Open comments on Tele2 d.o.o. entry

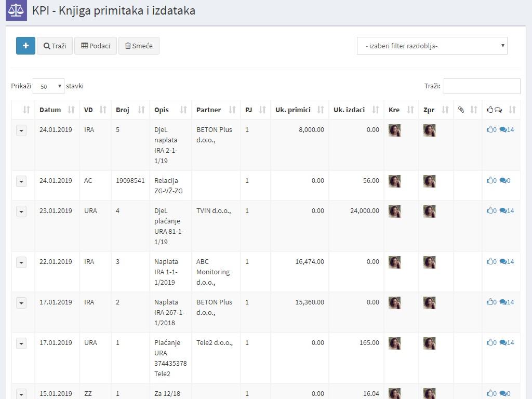click(x=507, y=343)
